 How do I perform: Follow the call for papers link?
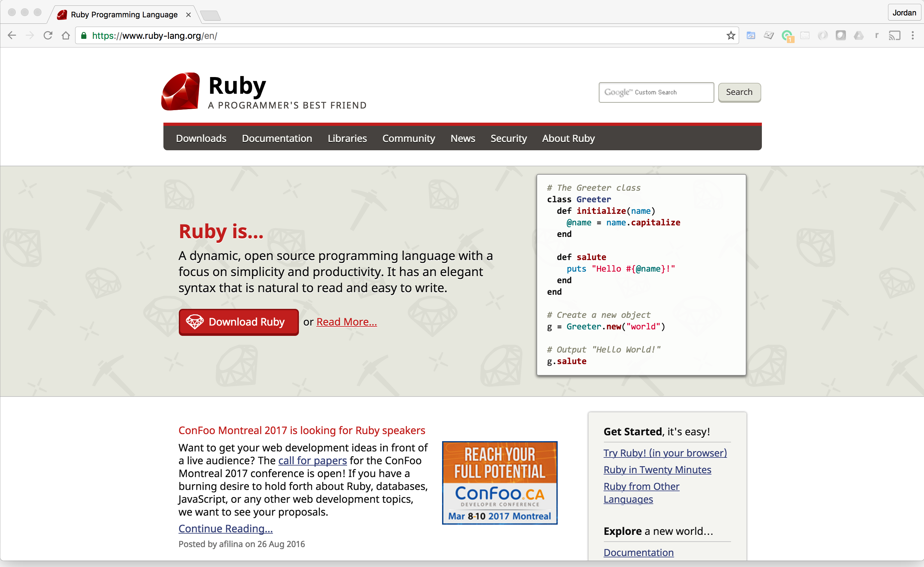click(x=312, y=460)
